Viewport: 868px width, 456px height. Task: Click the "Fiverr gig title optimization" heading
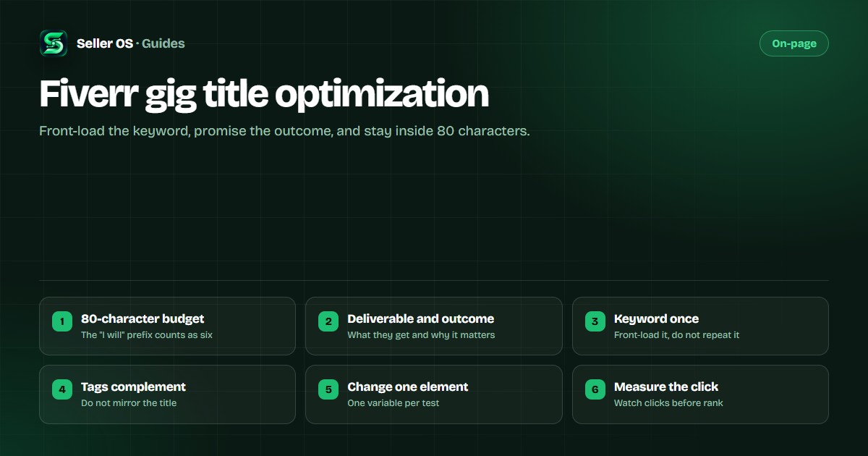(x=264, y=94)
